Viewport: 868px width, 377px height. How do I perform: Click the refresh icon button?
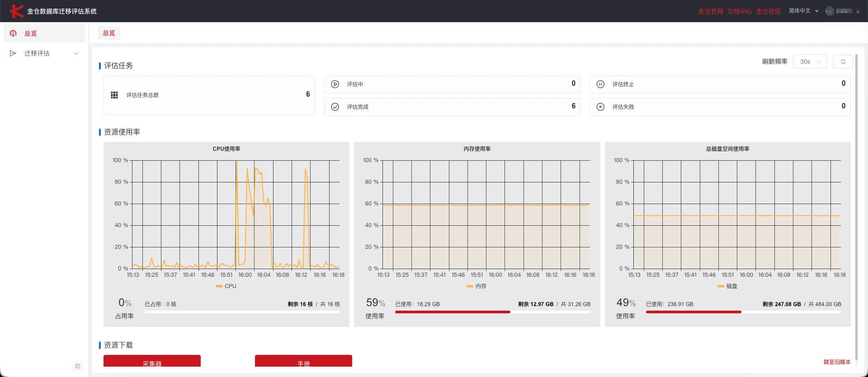(843, 62)
